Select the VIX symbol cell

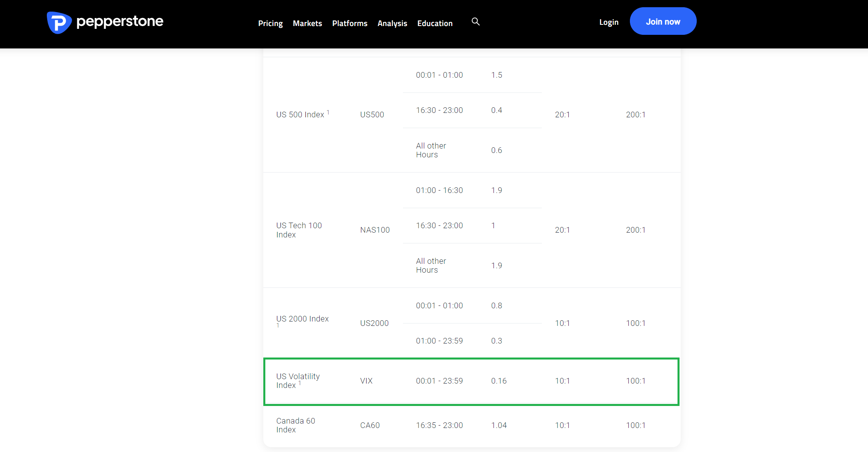(x=366, y=381)
